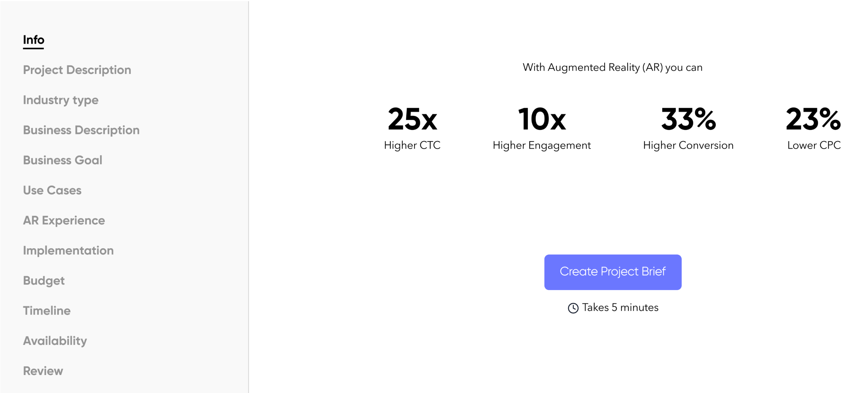Screen dimensions: 868x393
Task: Click the Industry Type sidebar link
Action: [60, 100]
